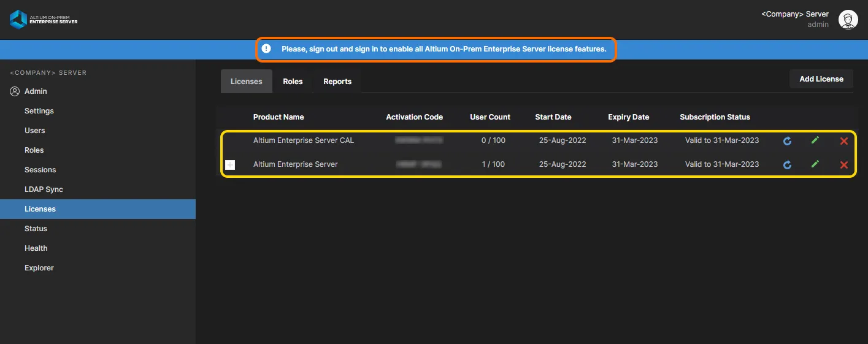Click the <Company> Server name at top right

(x=795, y=14)
